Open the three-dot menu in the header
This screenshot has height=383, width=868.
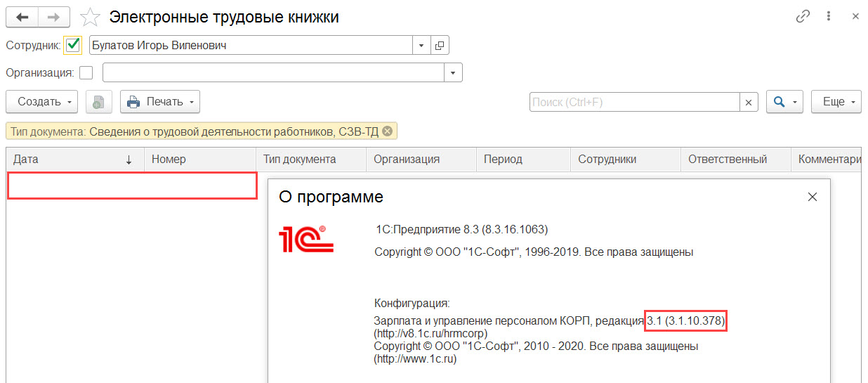coord(829,17)
